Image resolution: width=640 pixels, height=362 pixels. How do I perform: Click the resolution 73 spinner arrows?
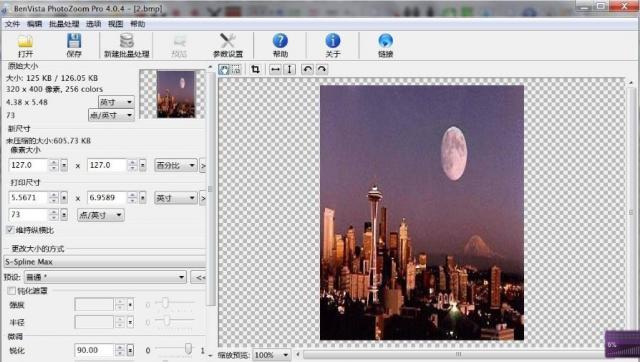coord(54,215)
